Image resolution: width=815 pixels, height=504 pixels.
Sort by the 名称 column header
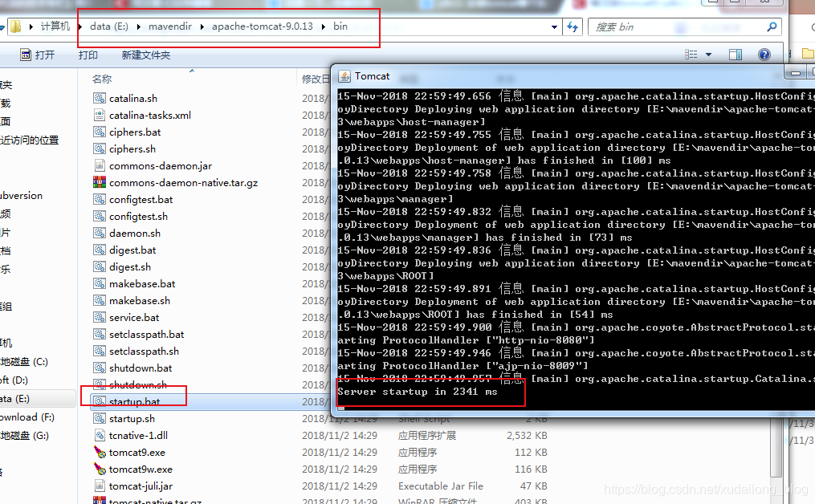102,79
